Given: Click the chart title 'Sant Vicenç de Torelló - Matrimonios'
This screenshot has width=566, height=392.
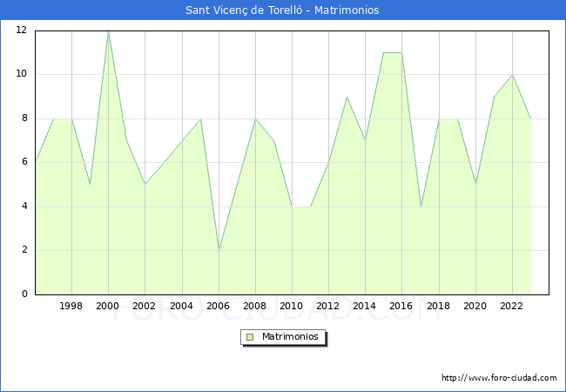Looking at the screenshot, I should click(282, 10).
